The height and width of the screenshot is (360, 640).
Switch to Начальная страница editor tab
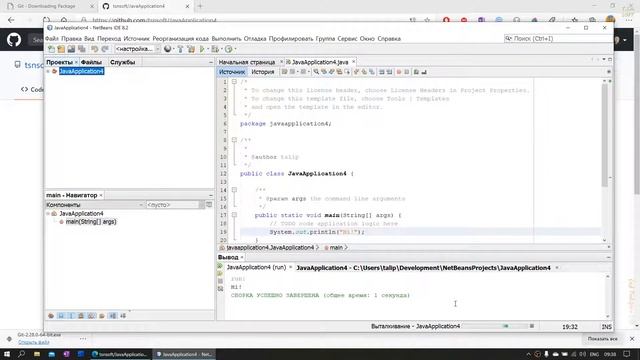click(247, 62)
